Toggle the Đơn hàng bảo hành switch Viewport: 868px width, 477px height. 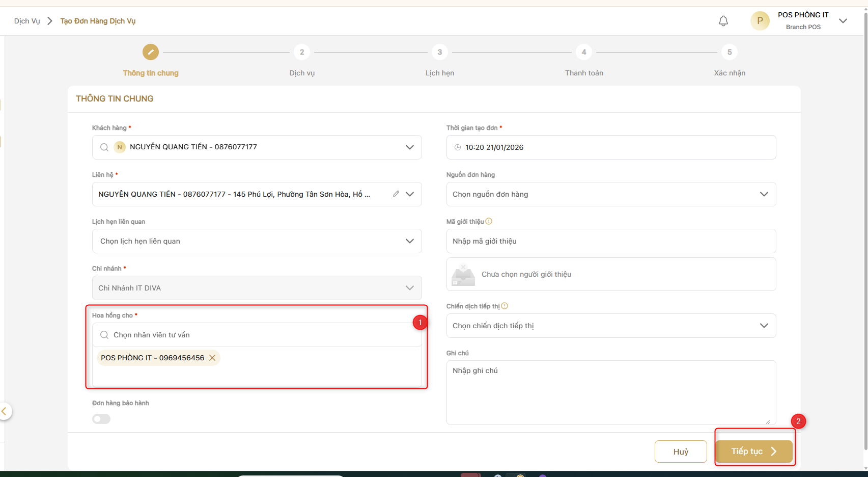101,419
